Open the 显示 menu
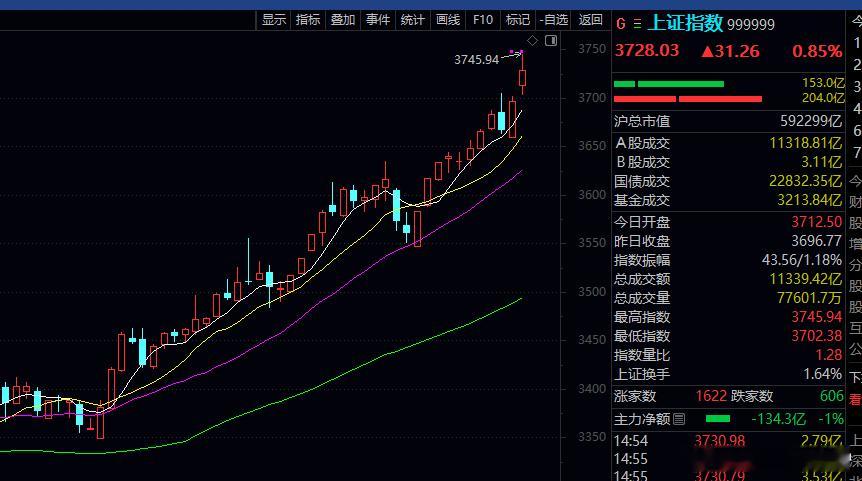Viewport: 862px width, 481px height. pos(274,20)
